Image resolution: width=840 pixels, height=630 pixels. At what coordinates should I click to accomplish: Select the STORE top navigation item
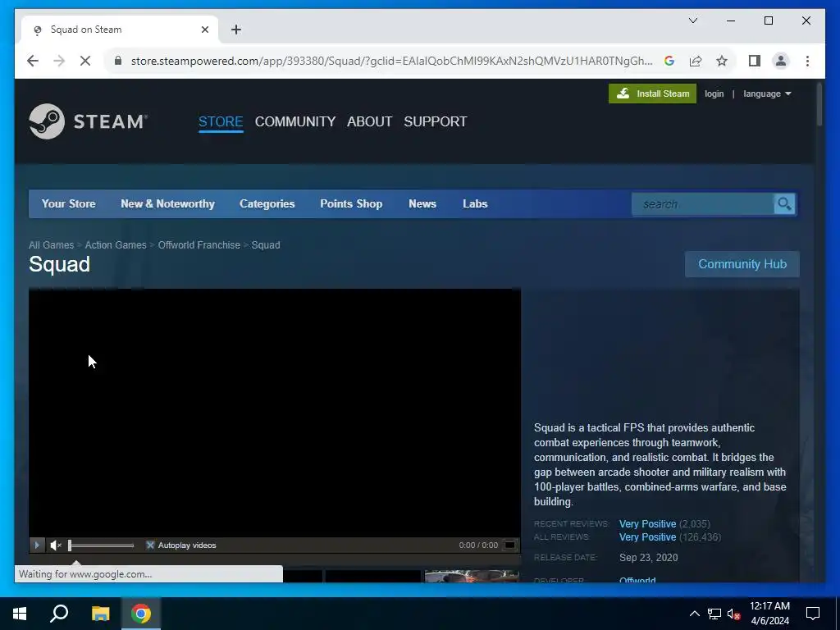click(221, 121)
